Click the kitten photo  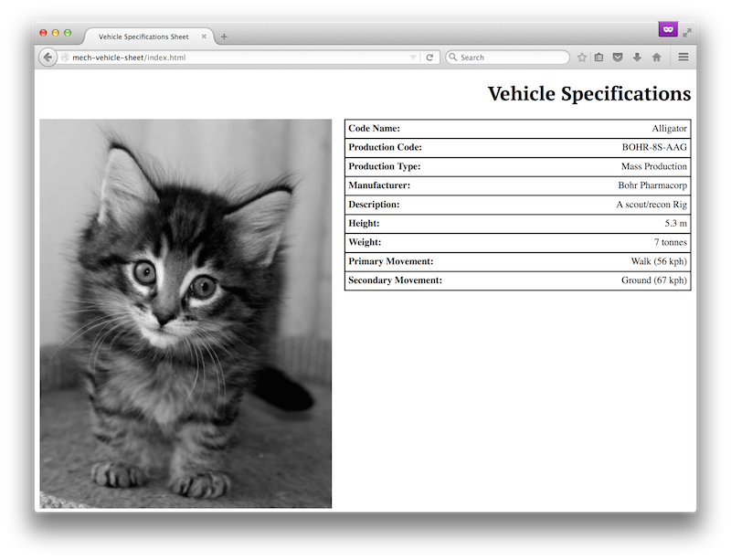(185, 313)
